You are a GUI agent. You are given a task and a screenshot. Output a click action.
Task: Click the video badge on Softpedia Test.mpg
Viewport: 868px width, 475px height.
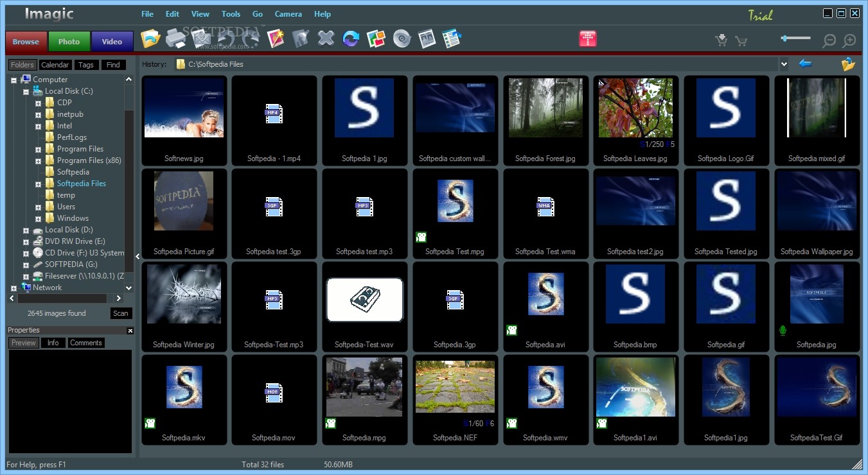(x=421, y=237)
